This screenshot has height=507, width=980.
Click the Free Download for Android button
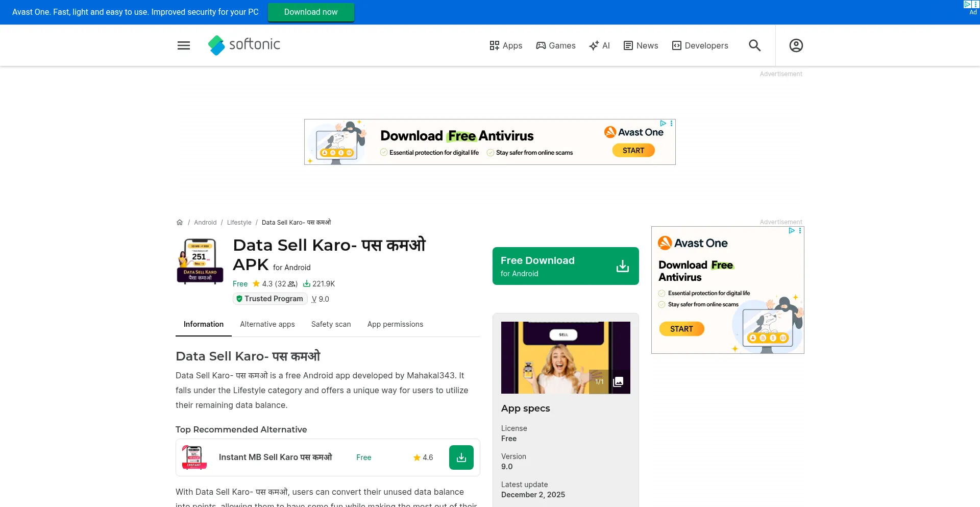[x=566, y=266]
